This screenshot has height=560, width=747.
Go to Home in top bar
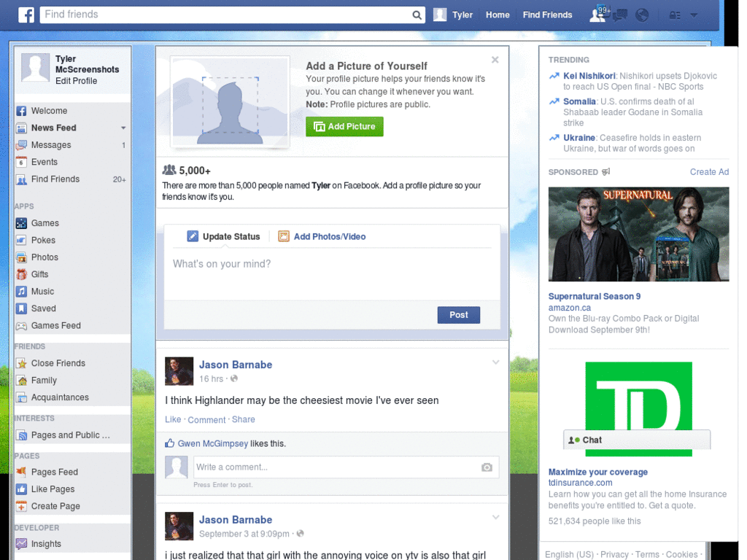click(x=498, y=15)
